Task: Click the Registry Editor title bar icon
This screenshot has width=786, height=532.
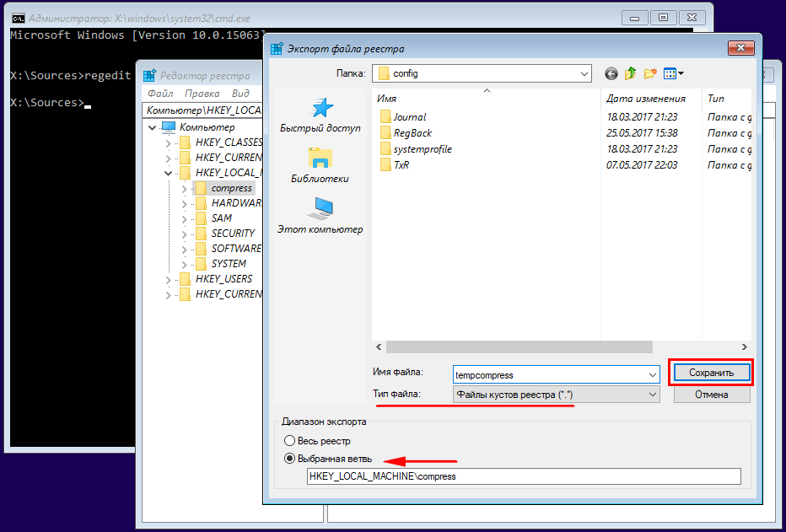Action: [149, 76]
